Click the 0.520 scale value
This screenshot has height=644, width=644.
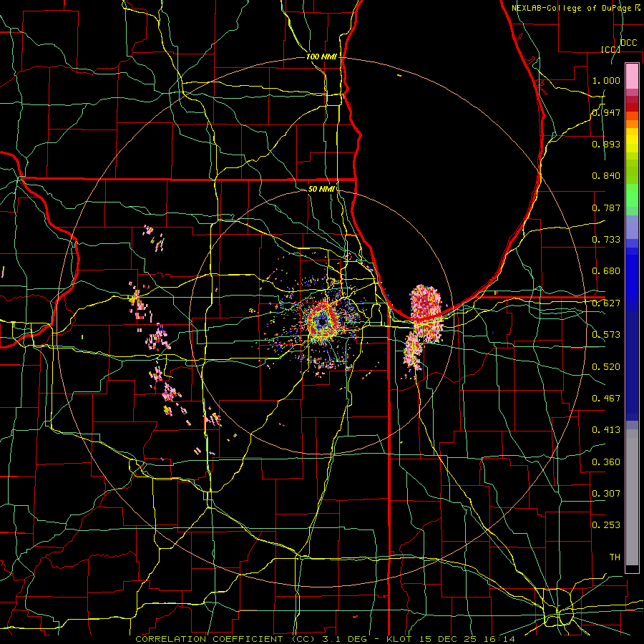[x=606, y=367]
